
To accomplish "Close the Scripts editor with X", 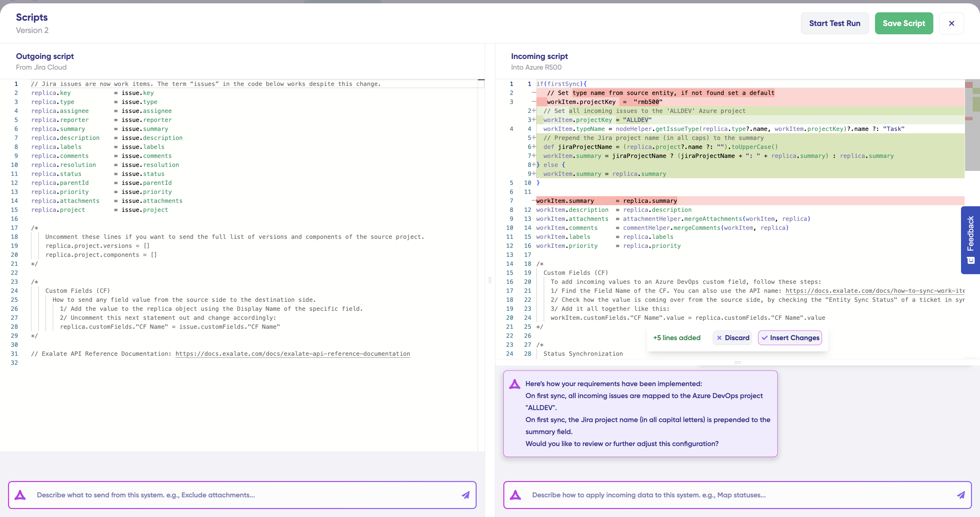I will (951, 23).
